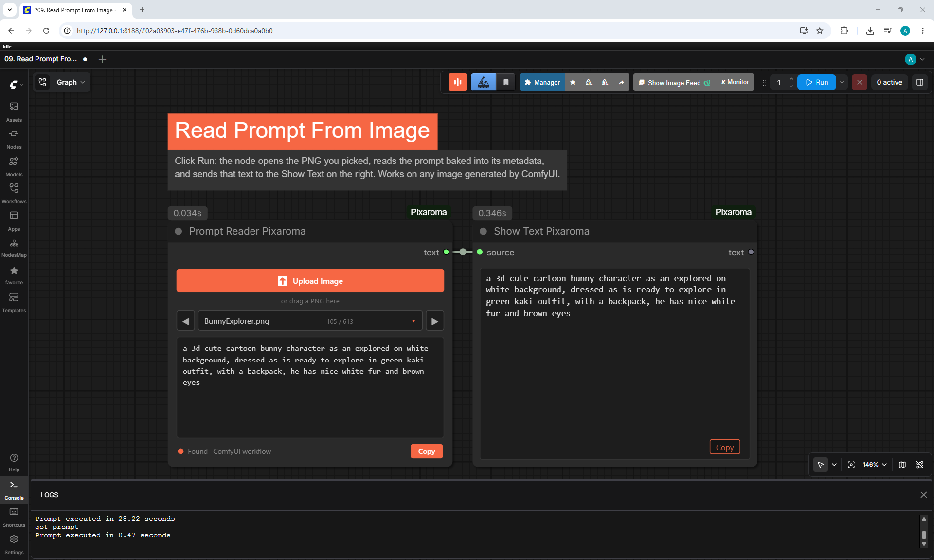Add a new workflow tab
Viewport: 934px width, 560px height.
pyautogui.click(x=102, y=59)
